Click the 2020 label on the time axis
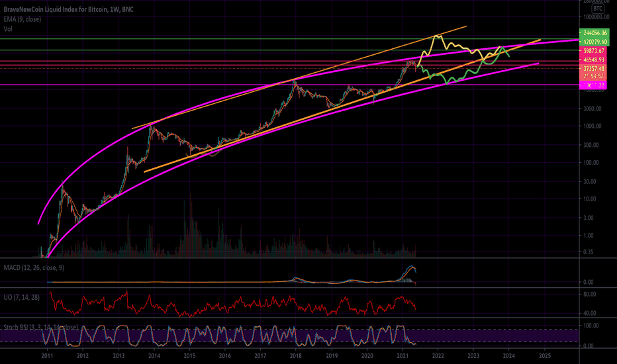617x364 pixels. [x=367, y=356]
